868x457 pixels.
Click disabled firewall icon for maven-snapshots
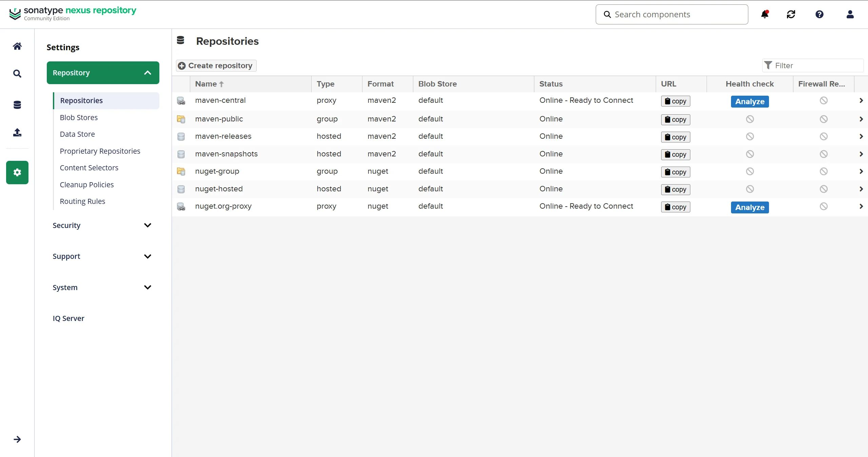pyautogui.click(x=824, y=154)
